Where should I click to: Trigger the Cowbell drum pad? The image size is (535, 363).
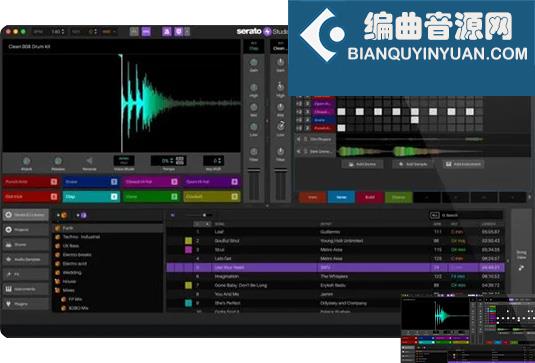pos(212,197)
